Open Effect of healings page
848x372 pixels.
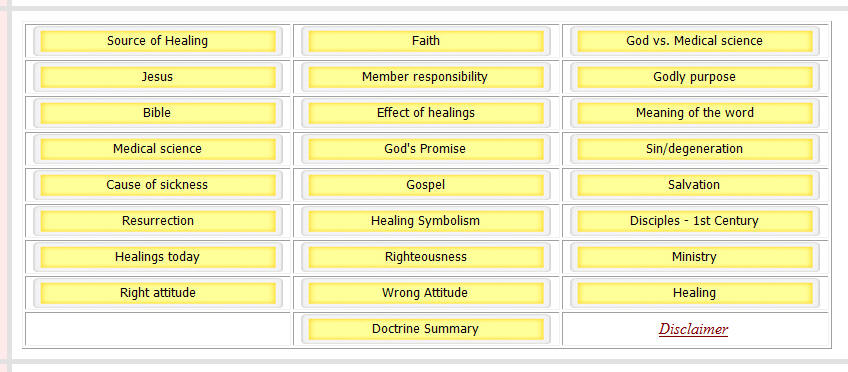426,113
